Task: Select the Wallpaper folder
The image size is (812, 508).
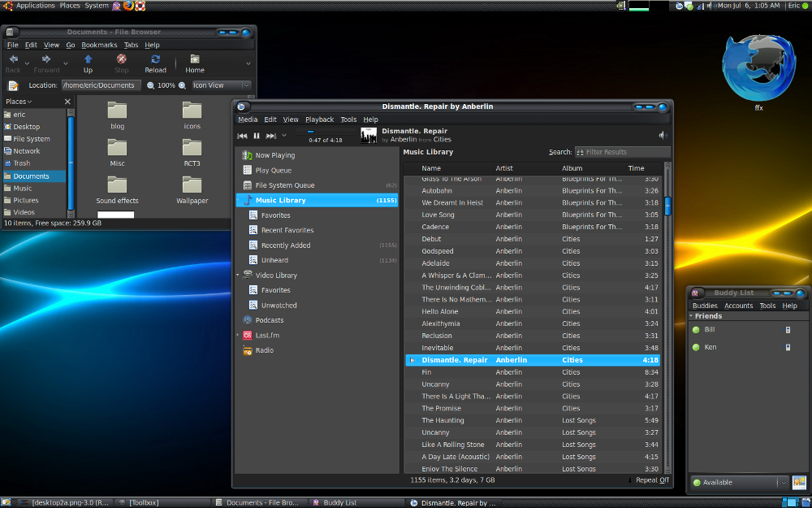Action: (x=192, y=190)
